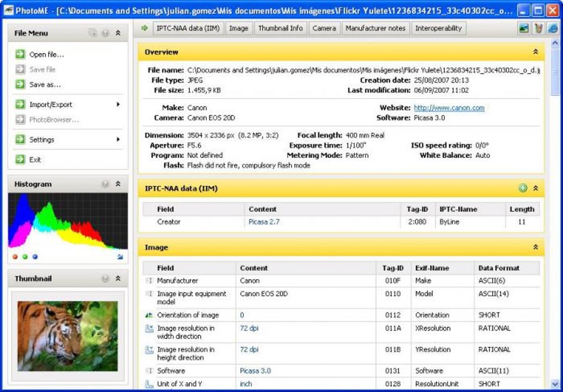Select the 72 dpi XResolution value
The width and height of the screenshot is (563, 392).
tap(249, 328)
